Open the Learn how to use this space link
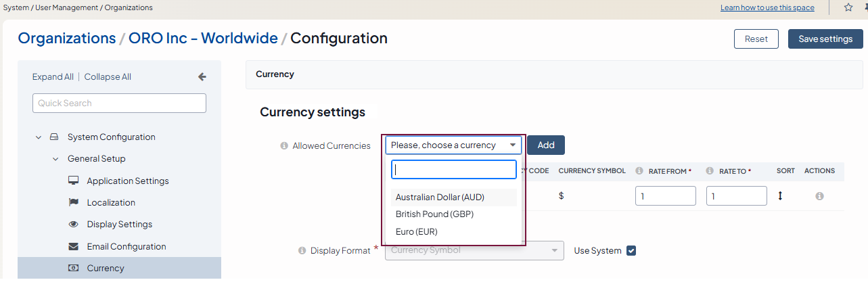 (x=767, y=7)
